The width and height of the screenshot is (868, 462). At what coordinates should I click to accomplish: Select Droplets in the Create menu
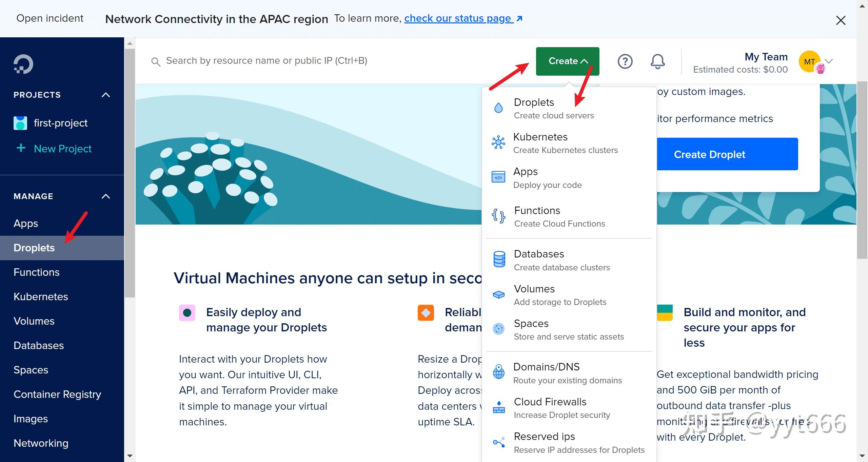click(x=534, y=102)
